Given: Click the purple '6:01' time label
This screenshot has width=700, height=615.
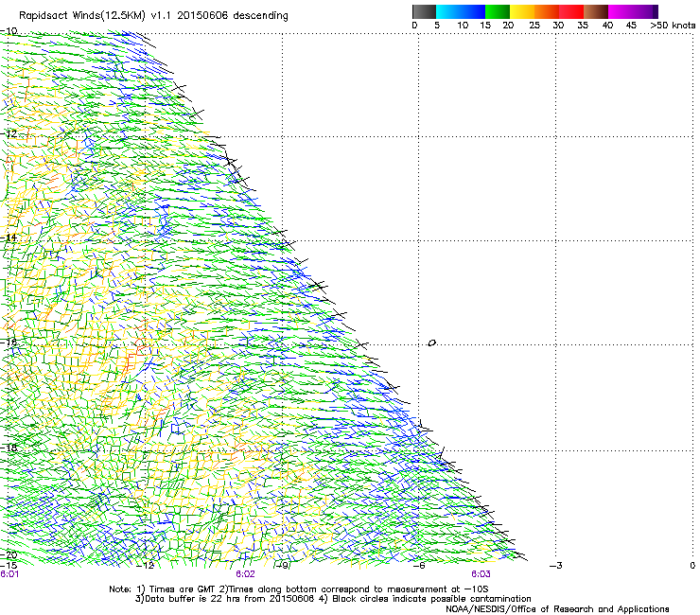Looking at the screenshot, I should (9, 574).
